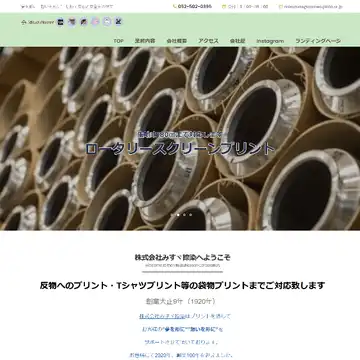Open the fifth light-blue round header icon
Screen dimensions: 360x360
[107, 22]
